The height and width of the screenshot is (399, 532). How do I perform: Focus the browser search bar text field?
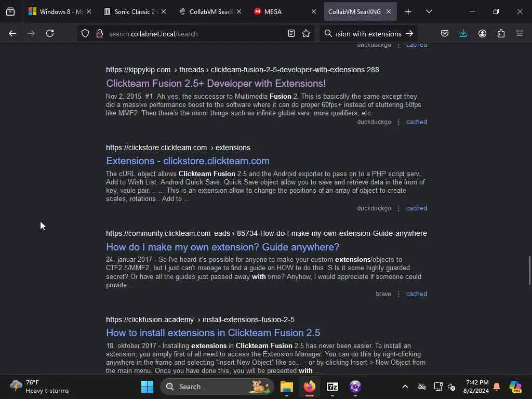(368, 34)
